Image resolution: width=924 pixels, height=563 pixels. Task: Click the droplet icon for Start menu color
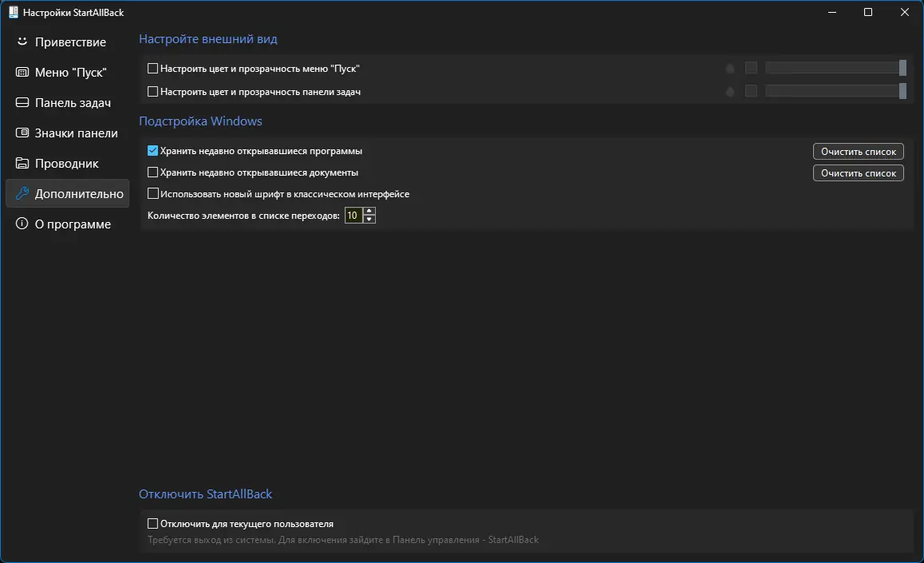point(729,69)
